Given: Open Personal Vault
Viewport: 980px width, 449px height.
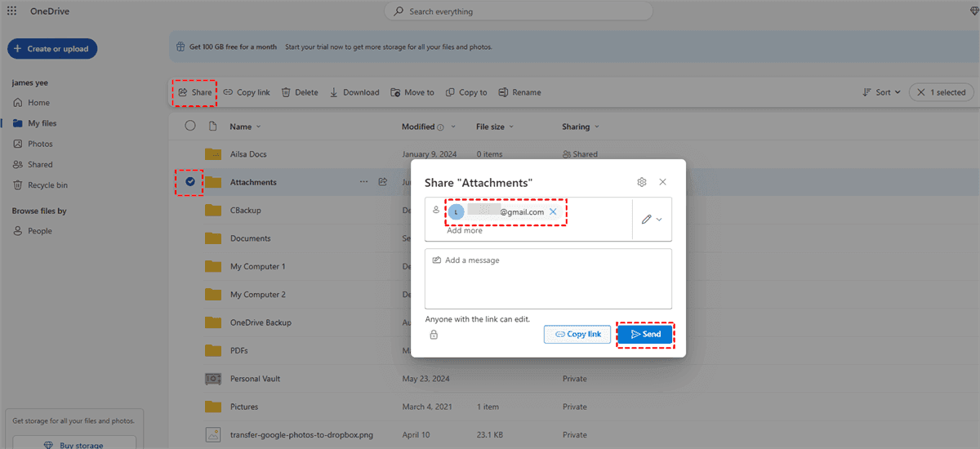Looking at the screenshot, I should click(x=255, y=379).
